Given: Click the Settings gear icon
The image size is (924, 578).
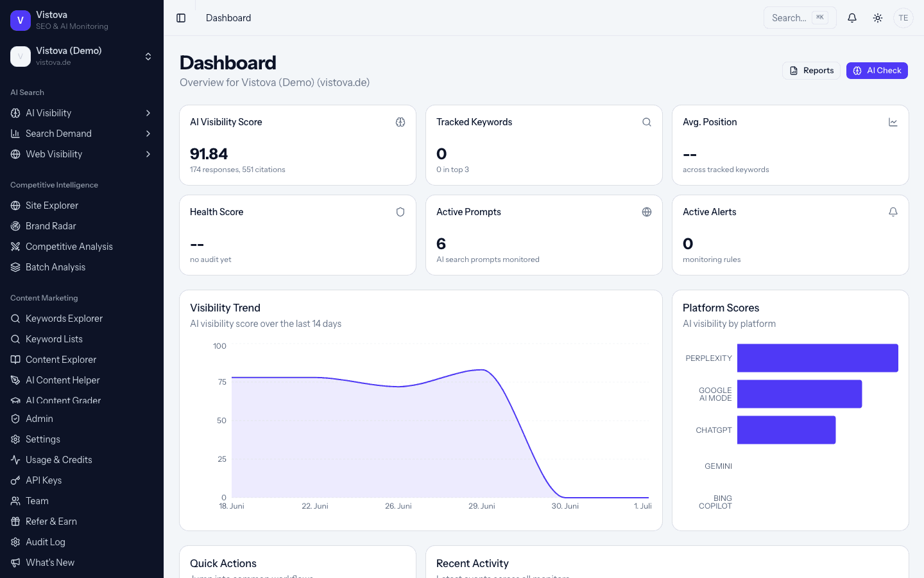Looking at the screenshot, I should pyautogui.click(x=15, y=439).
